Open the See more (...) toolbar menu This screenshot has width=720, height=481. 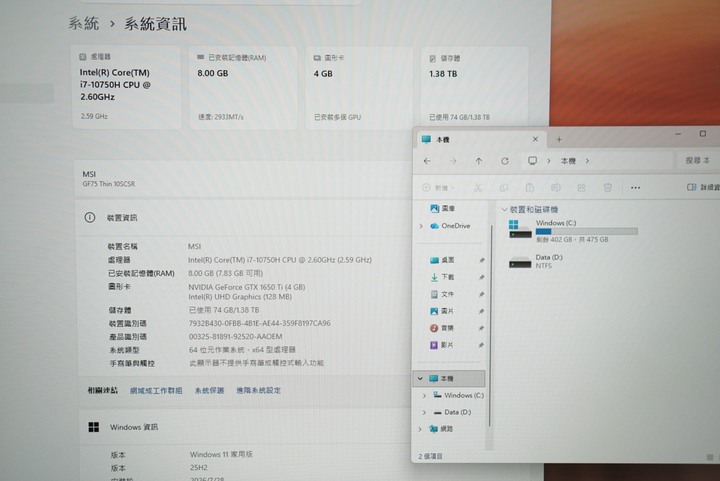(636, 188)
